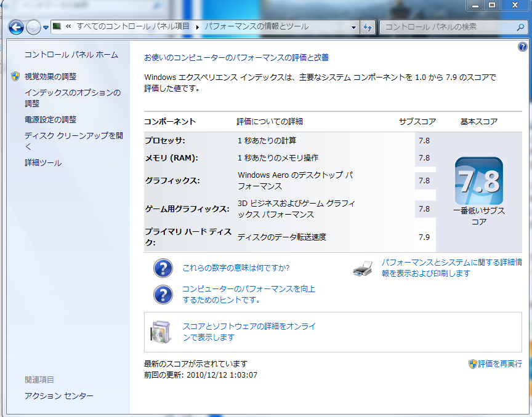Click the greyed Forward arrow button
Screen dimensions: 532x417
pyautogui.click(x=33, y=27)
